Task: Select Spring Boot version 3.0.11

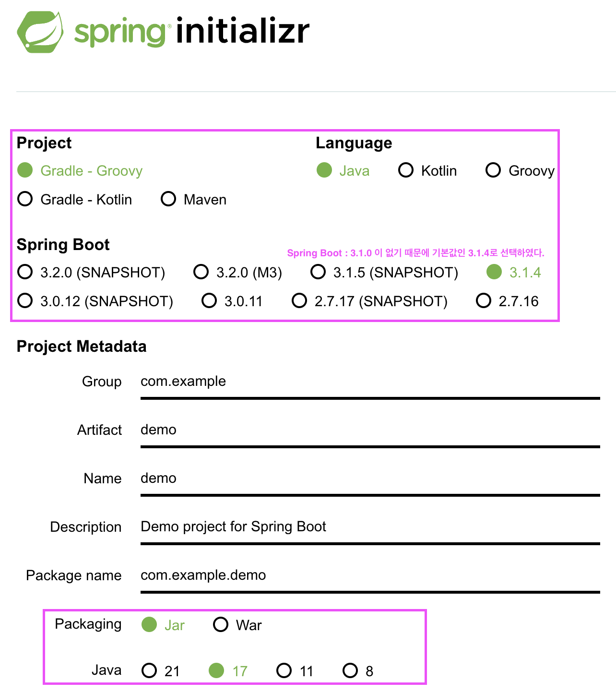Action: click(232, 301)
